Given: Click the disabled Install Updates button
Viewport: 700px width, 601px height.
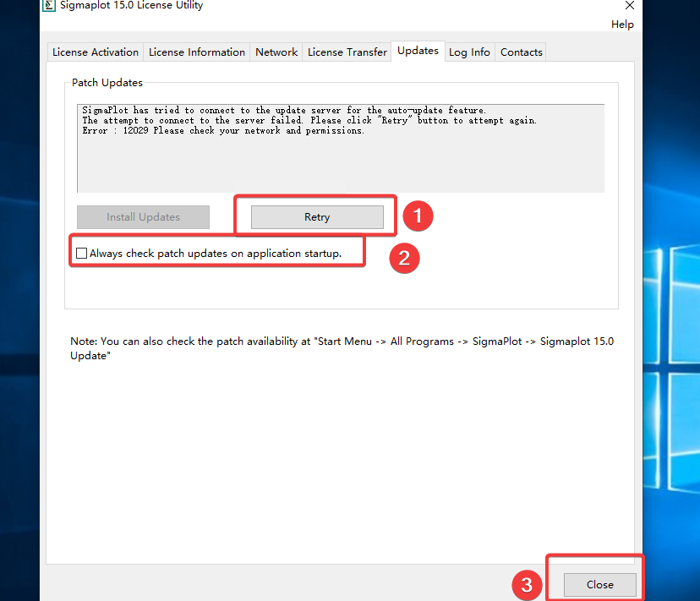Looking at the screenshot, I should pos(144,217).
